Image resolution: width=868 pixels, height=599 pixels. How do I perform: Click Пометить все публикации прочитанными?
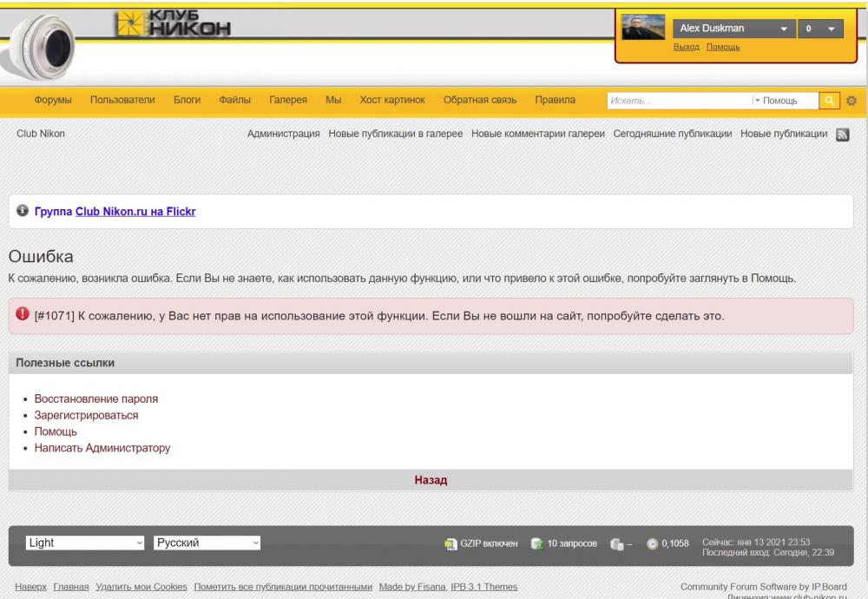click(x=283, y=587)
